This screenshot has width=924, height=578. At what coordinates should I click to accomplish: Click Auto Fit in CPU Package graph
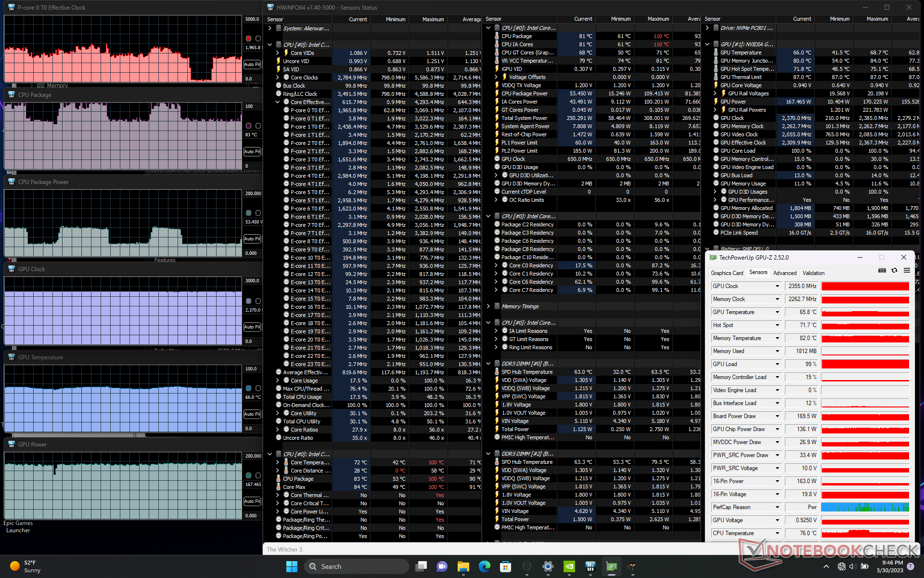(252, 151)
